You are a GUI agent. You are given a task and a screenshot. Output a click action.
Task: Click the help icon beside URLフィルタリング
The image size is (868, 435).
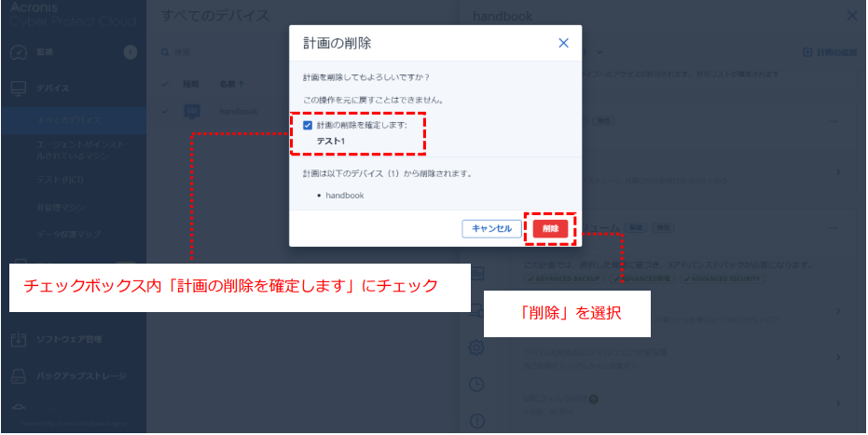click(593, 401)
